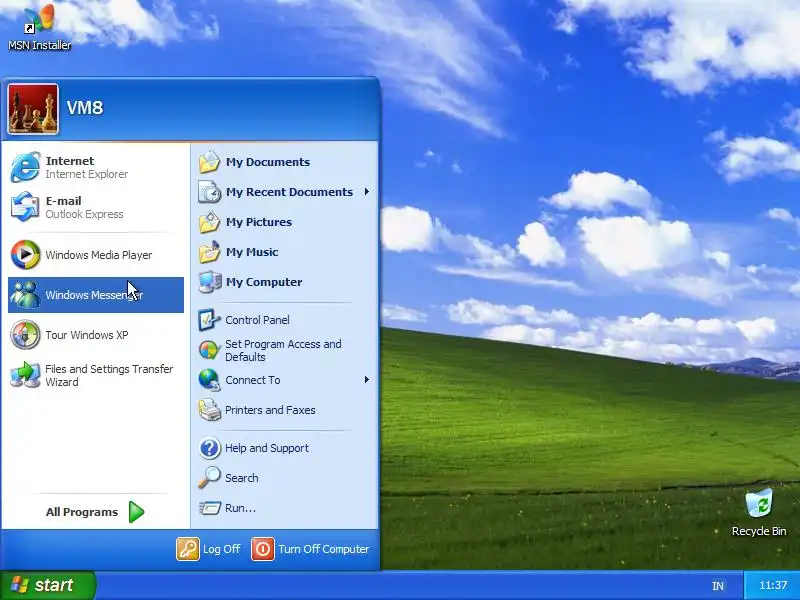Open the Printers and Faxes icon
800x600 pixels.
[209, 410]
